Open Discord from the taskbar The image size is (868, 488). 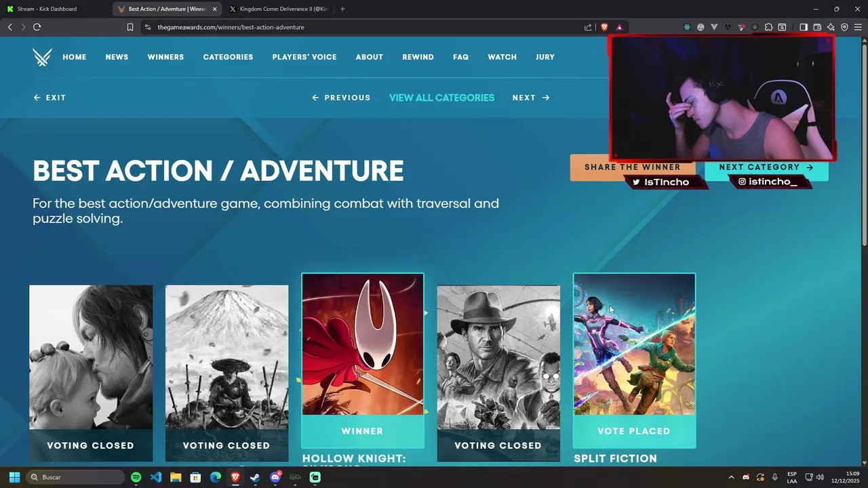275,477
